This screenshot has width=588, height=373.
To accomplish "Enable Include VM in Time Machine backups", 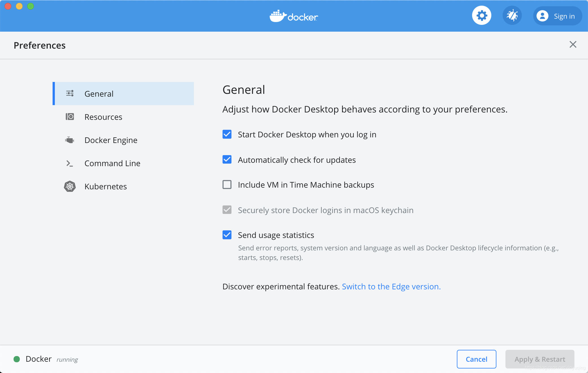I will (x=227, y=185).
